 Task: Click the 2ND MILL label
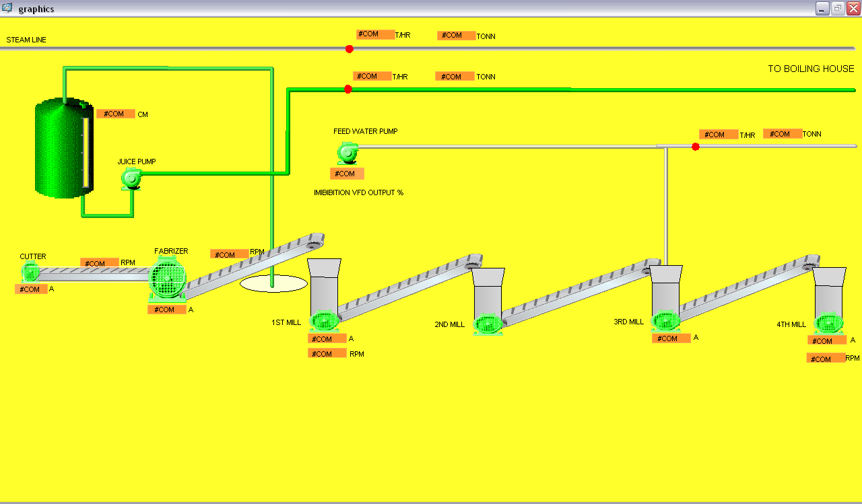(450, 325)
